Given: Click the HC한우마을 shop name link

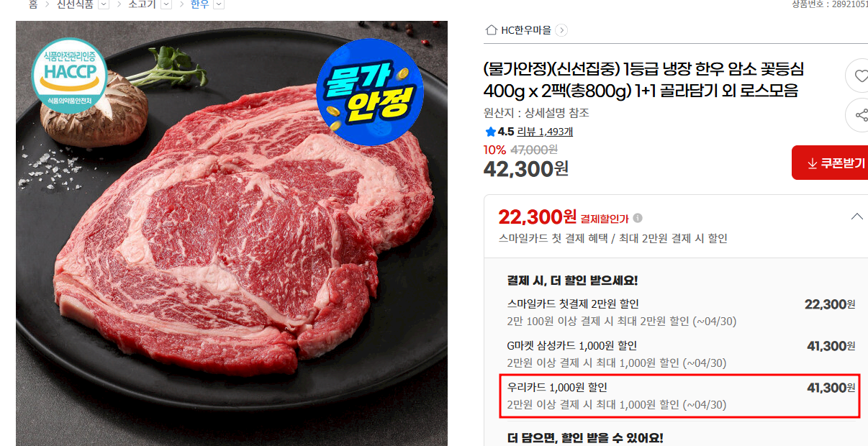Looking at the screenshot, I should (526, 30).
